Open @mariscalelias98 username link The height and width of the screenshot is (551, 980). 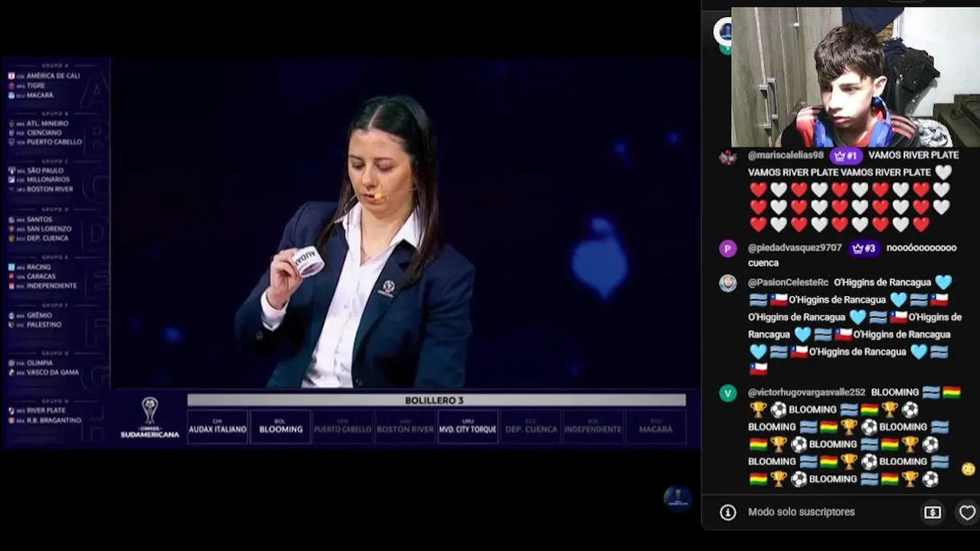pos(786,155)
